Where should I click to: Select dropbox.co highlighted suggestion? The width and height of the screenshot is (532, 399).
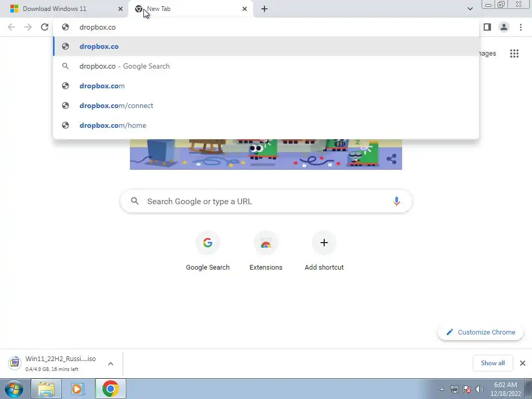(266, 46)
